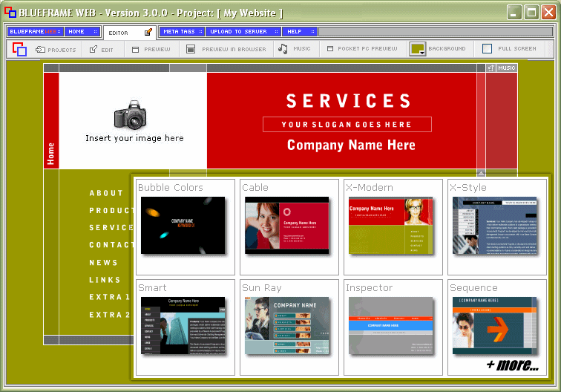Click the Edit pencil icon

(x=93, y=50)
